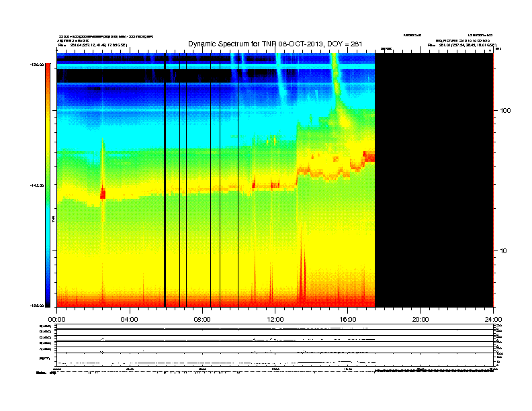Click the "BIG_PICTURE" timestamp label at the upper right
The height and width of the screenshot is (411, 532).
[463, 40]
